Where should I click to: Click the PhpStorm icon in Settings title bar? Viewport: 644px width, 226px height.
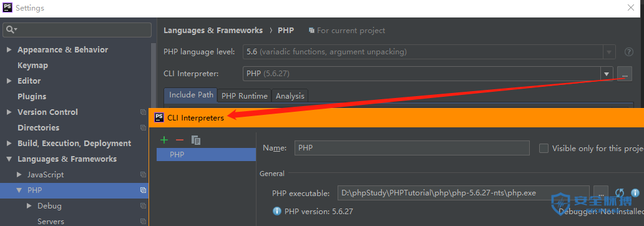[x=7, y=8]
